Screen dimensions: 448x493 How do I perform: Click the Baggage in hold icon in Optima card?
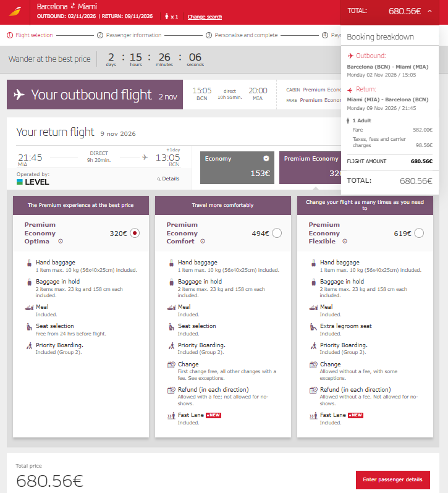29,282
